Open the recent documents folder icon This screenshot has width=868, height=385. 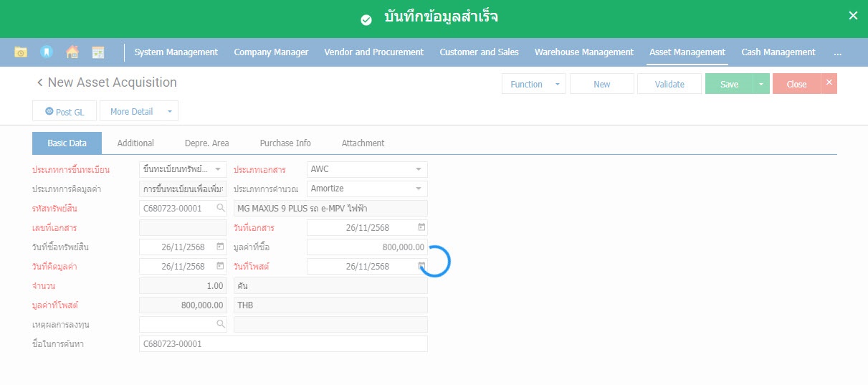[x=21, y=52]
